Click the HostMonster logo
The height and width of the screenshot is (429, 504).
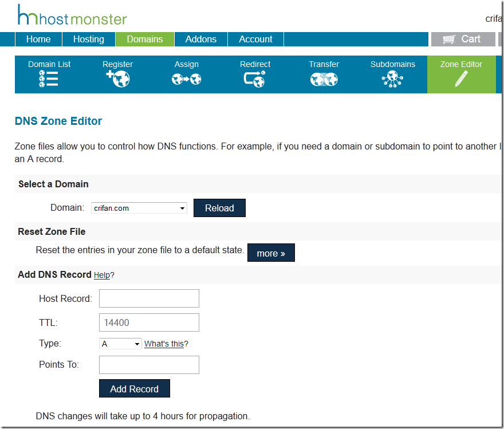[x=72, y=15]
